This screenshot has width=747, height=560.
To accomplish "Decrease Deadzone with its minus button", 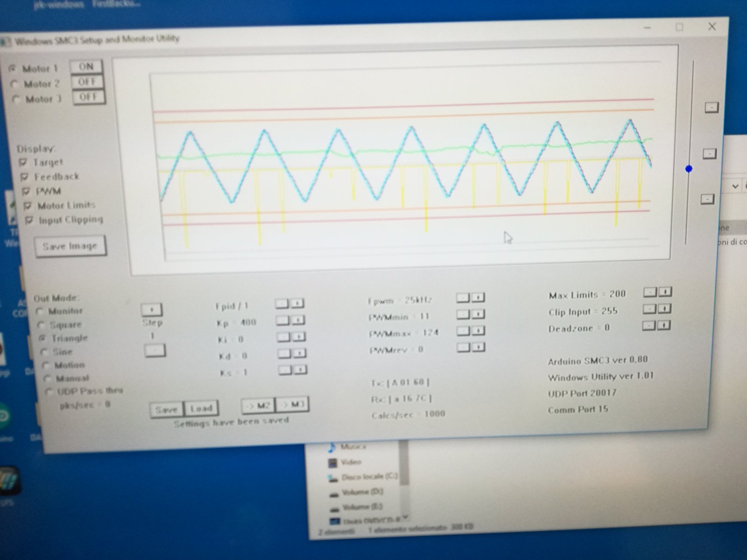I will [649, 325].
